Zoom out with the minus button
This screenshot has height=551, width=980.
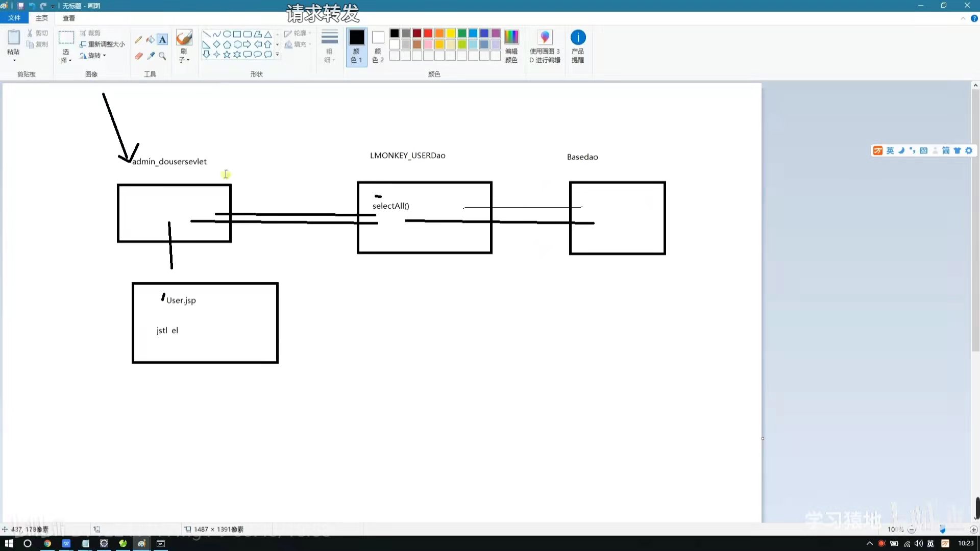[912, 530]
